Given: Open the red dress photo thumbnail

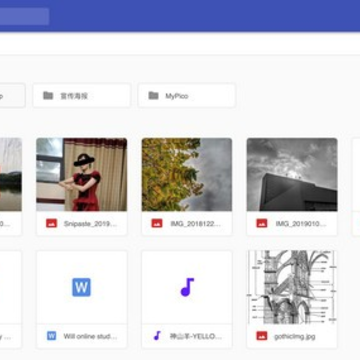Looking at the screenshot, I should pos(82,175).
